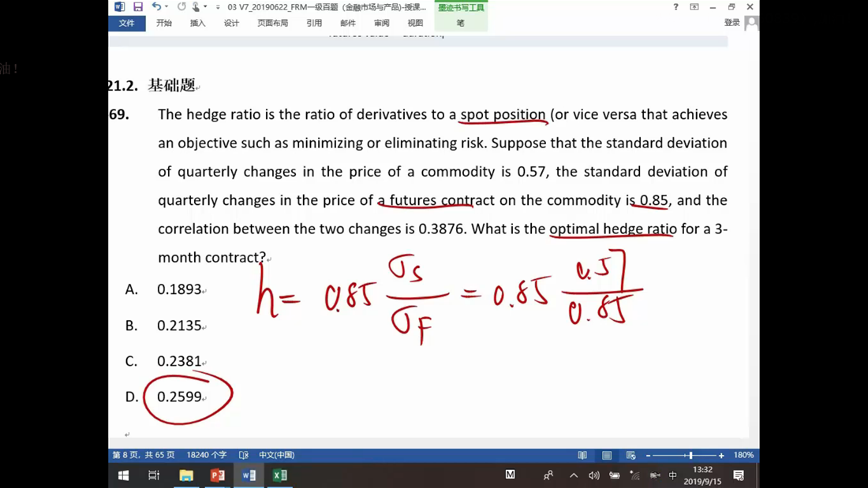
Task: Open Excel from the Windows taskbar
Action: click(279, 475)
